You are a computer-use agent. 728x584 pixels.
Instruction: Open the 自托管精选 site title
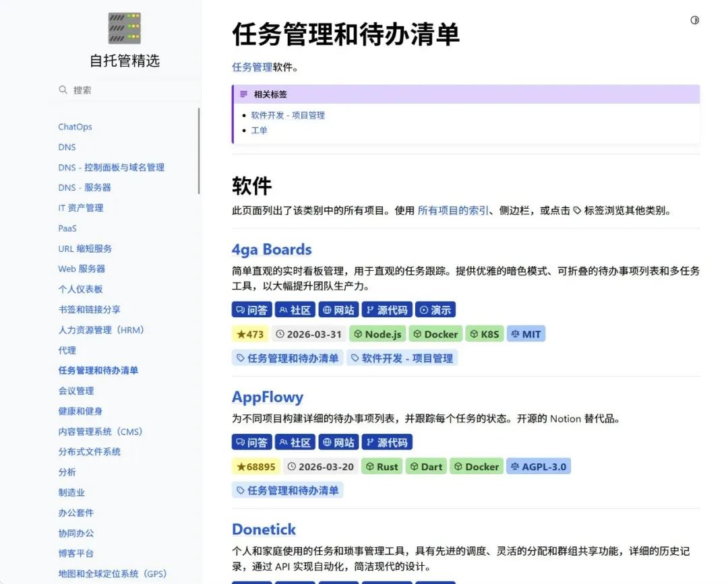coord(125,61)
